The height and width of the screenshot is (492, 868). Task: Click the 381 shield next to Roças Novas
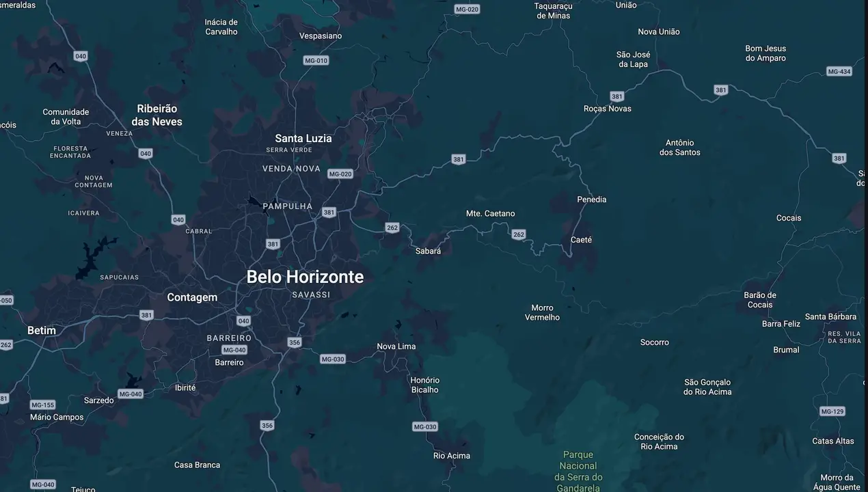(617, 96)
